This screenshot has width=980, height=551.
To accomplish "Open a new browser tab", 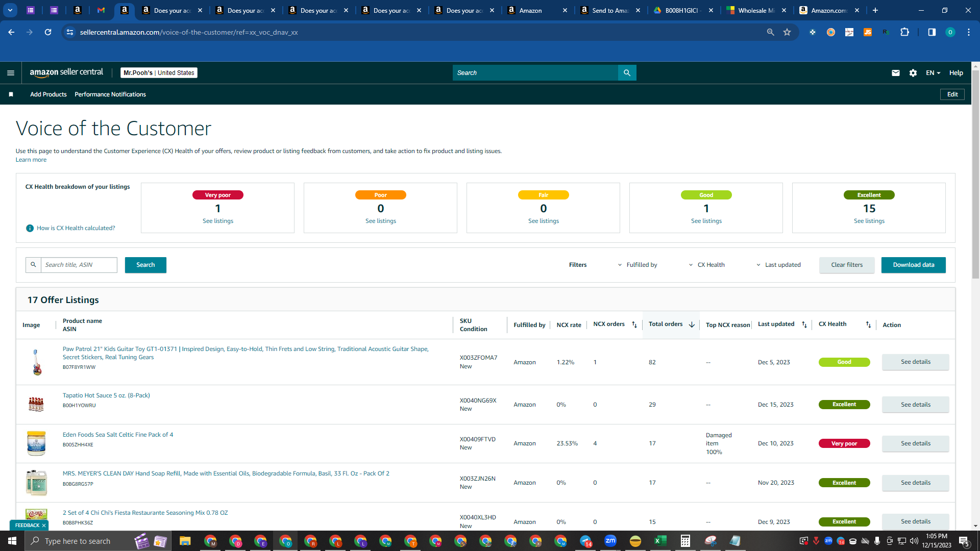I will 875,10.
